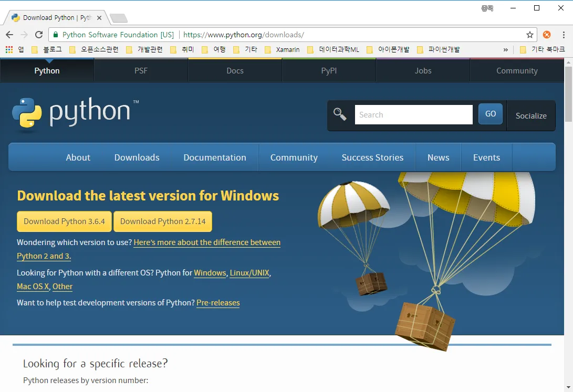Click the browser forward arrow
573x392 pixels.
[24, 35]
